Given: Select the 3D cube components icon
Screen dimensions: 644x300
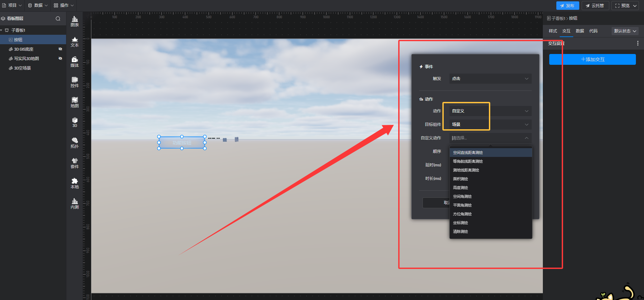Looking at the screenshot, I should (75, 122).
